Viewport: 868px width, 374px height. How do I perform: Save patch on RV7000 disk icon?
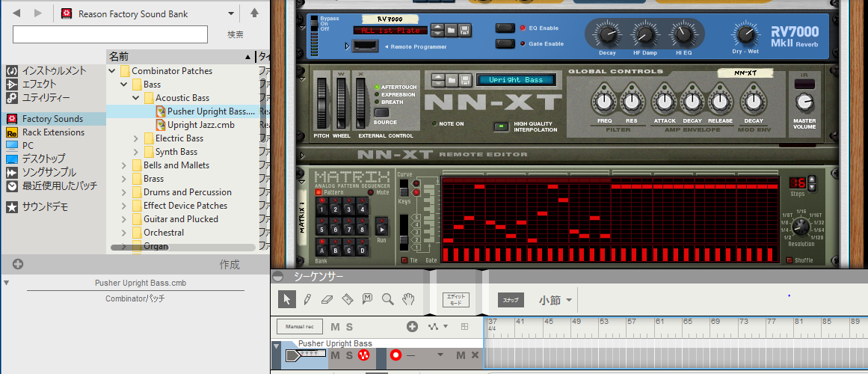click(465, 30)
